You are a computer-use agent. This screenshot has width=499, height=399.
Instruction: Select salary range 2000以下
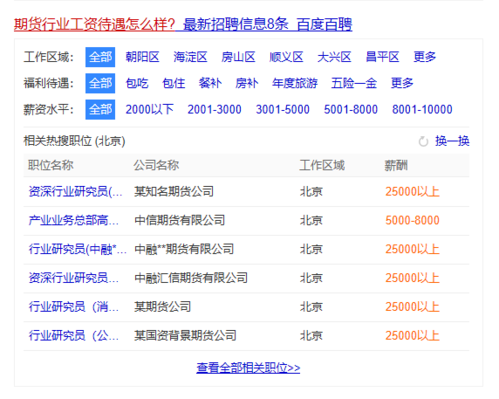150,109
